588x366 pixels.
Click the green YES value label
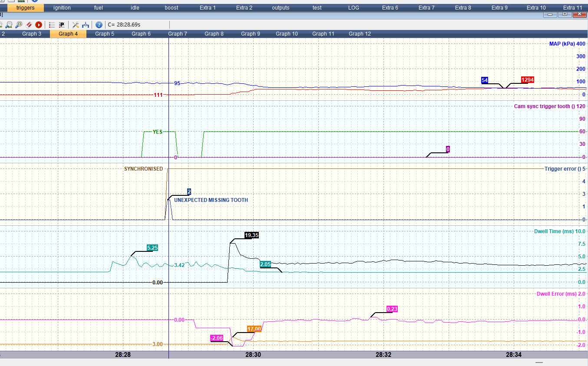click(157, 132)
